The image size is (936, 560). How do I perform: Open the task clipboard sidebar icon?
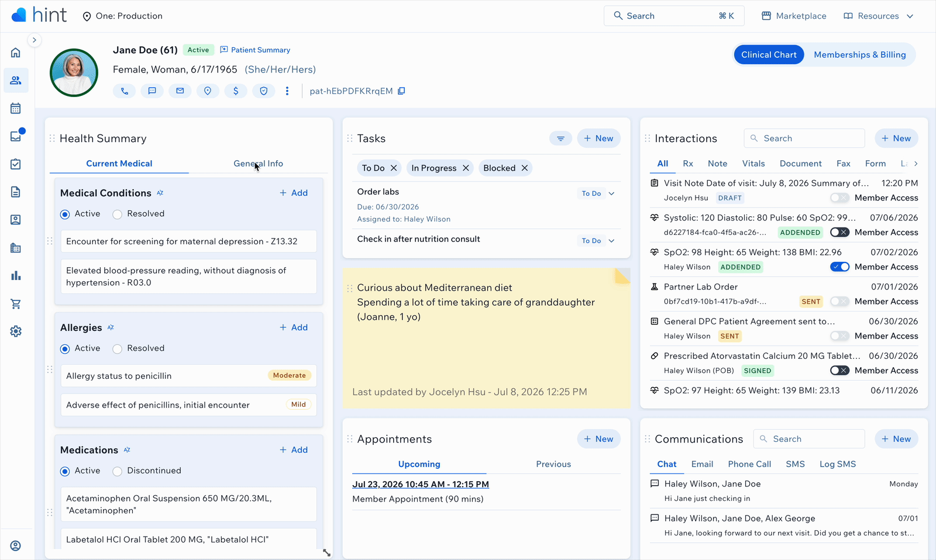pos(16,164)
